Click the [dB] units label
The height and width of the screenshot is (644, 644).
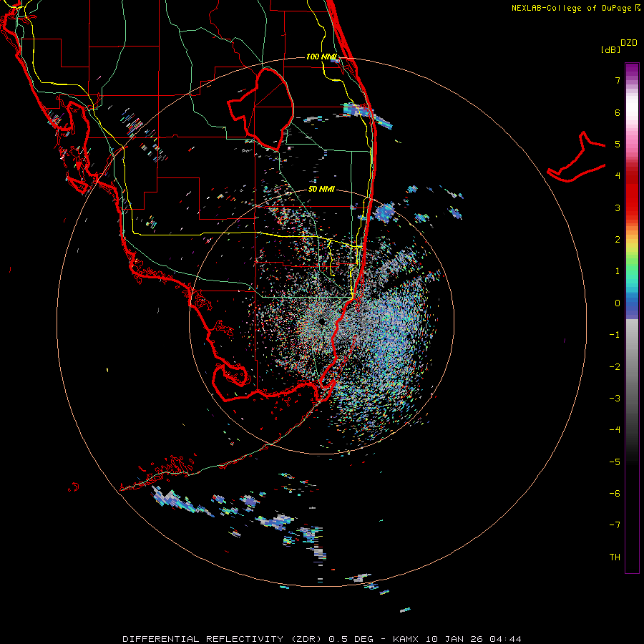[610, 49]
